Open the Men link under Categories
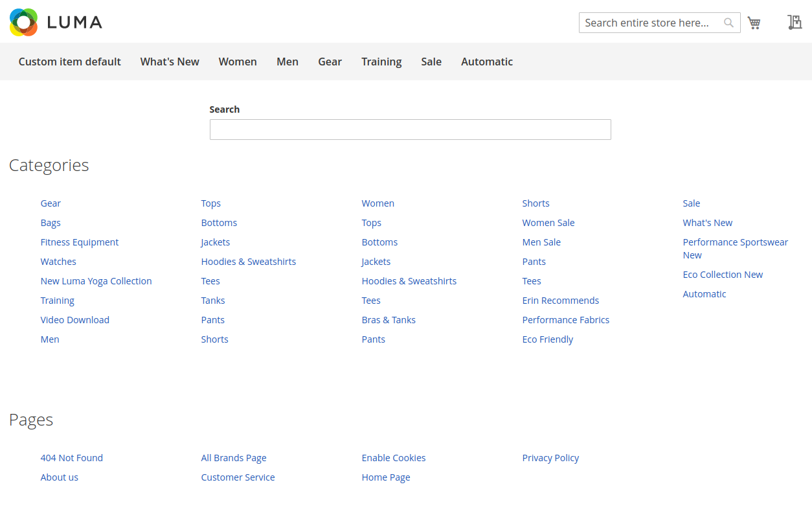The image size is (812, 513). (50, 339)
